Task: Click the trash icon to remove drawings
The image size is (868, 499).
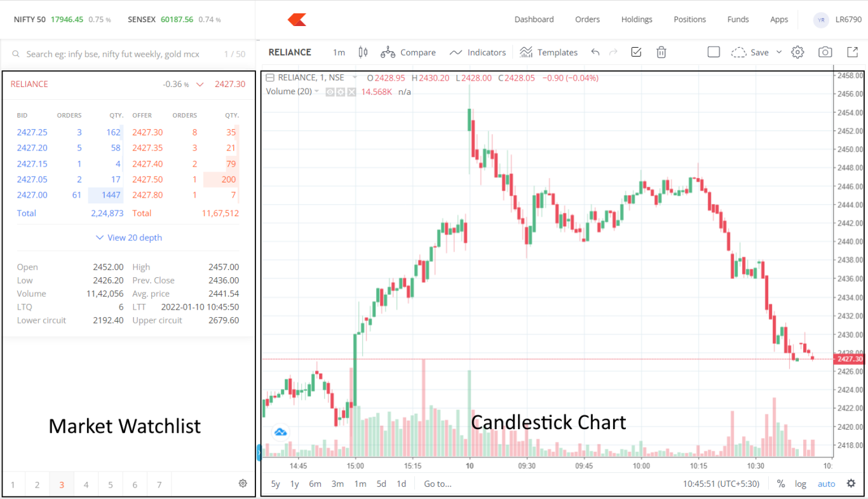Action: point(661,52)
